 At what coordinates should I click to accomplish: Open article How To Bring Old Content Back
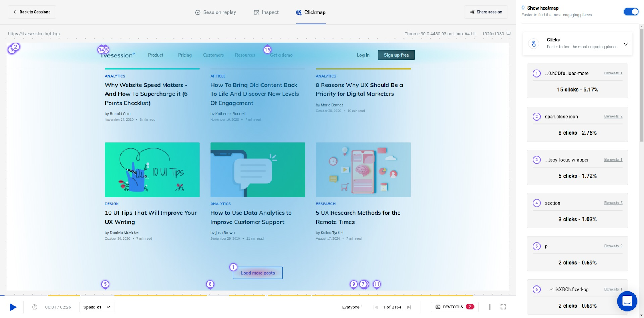click(254, 94)
